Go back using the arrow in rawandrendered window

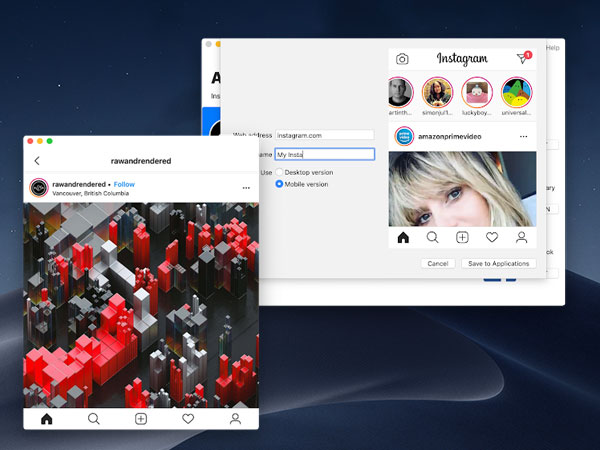click(x=37, y=161)
